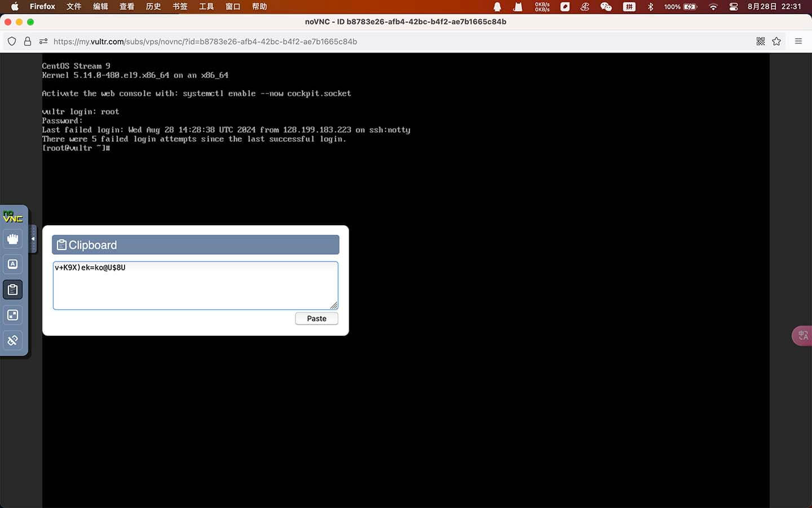The height and width of the screenshot is (508, 812).
Task: Click the Clipboard panel header
Action: 196,245
